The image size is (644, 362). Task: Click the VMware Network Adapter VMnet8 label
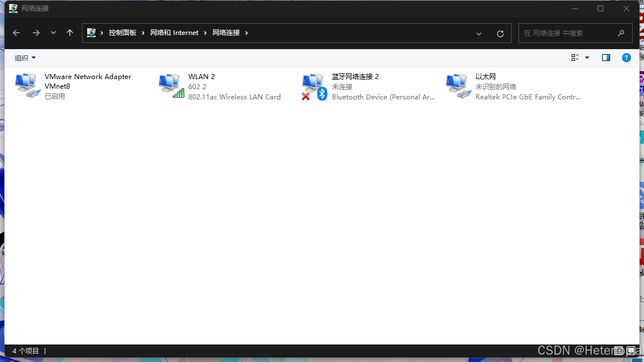[x=88, y=81]
